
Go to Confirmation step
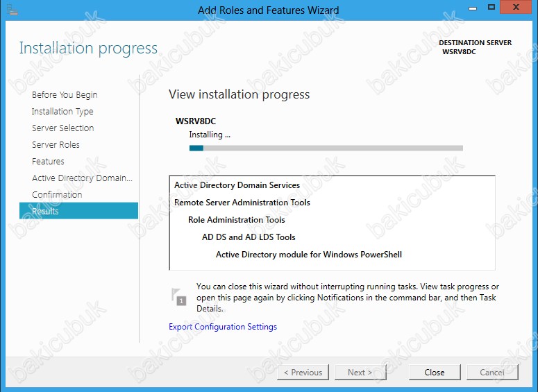point(57,195)
